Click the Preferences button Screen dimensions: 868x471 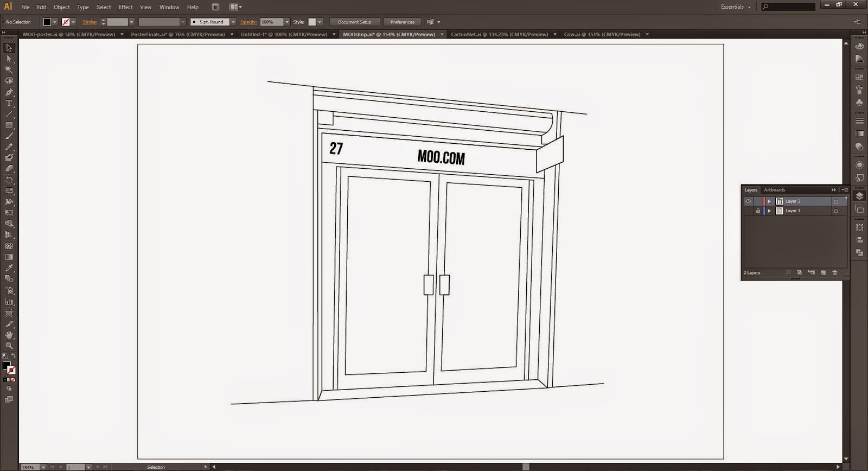coord(403,22)
